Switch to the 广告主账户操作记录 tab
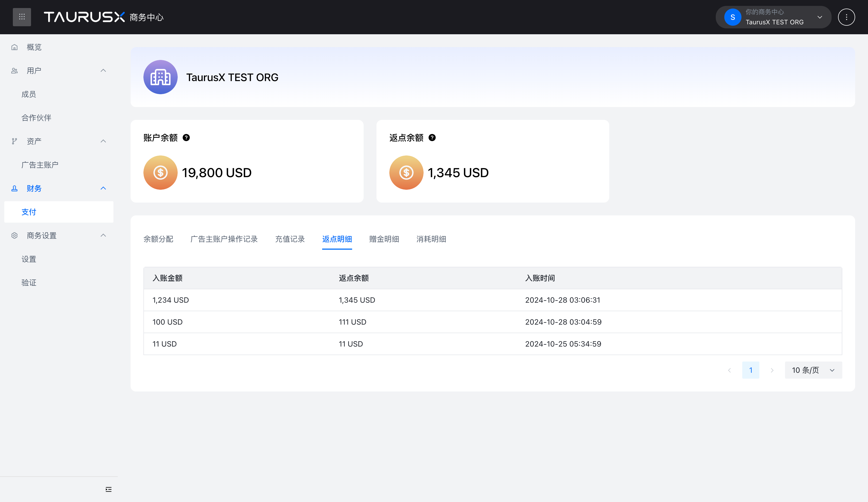 coord(224,239)
